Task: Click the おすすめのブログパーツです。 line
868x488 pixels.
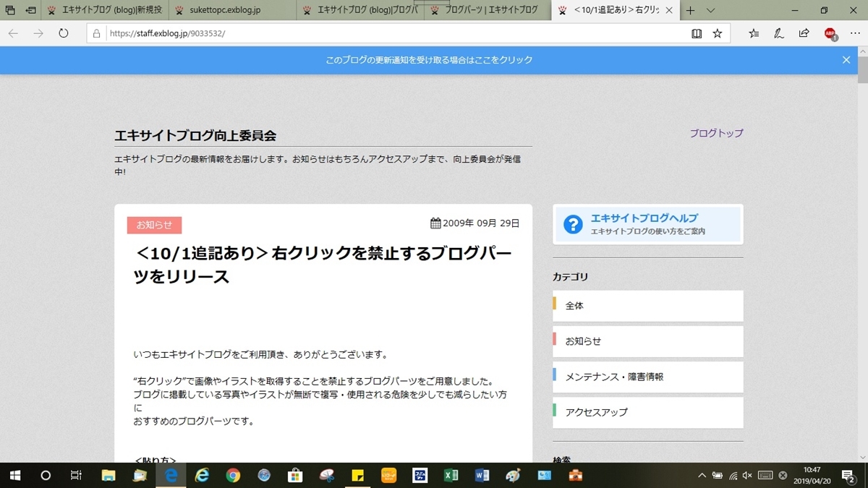Action: [194, 421]
